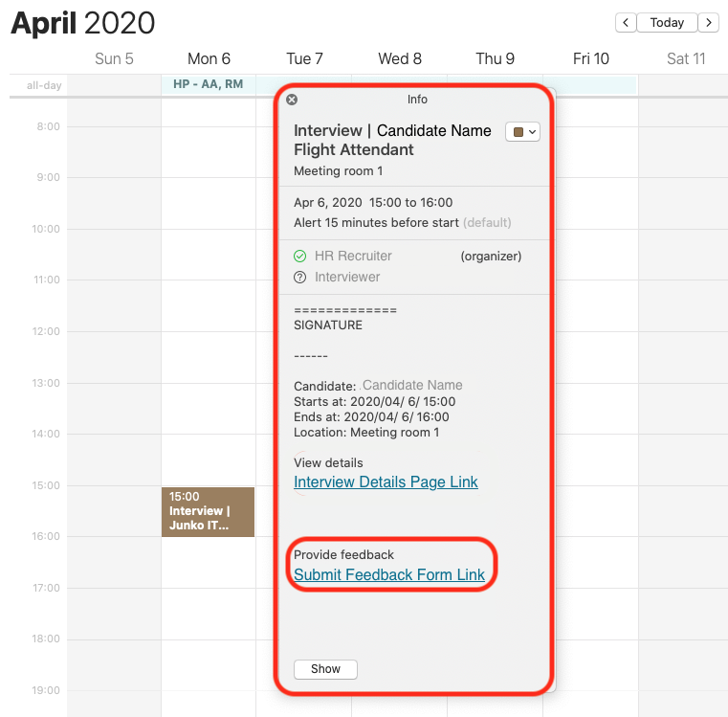Go to previous week with left chevron
The height and width of the screenshot is (717, 728).
tap(626, 22)
